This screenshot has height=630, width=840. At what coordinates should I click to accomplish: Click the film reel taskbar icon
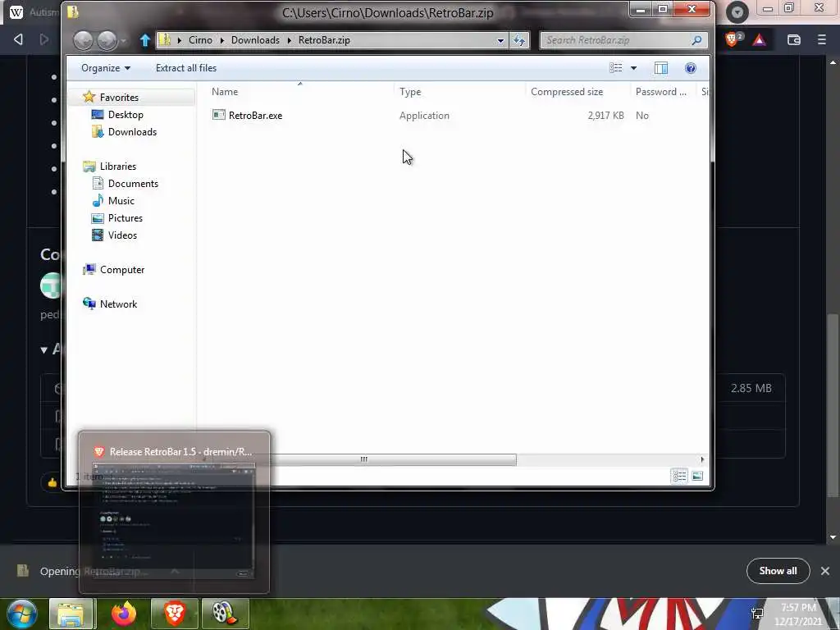225,614
